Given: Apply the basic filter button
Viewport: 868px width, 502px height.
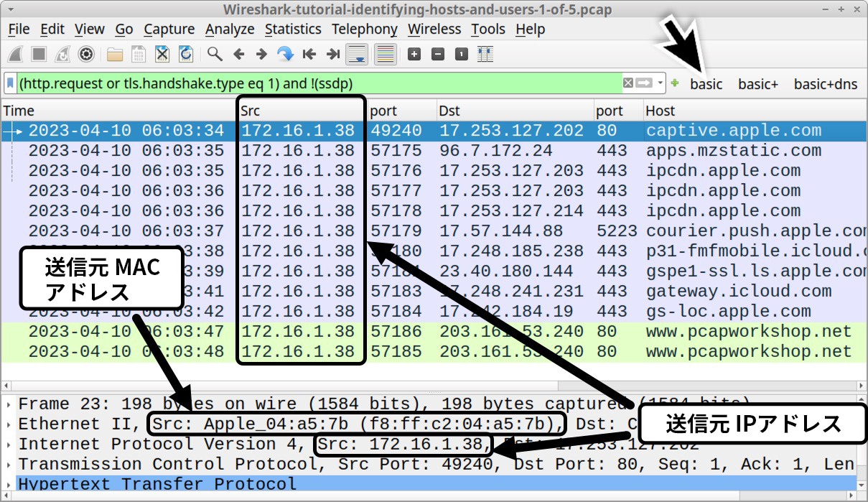Looking at the screenshot, I should (706, 84).
